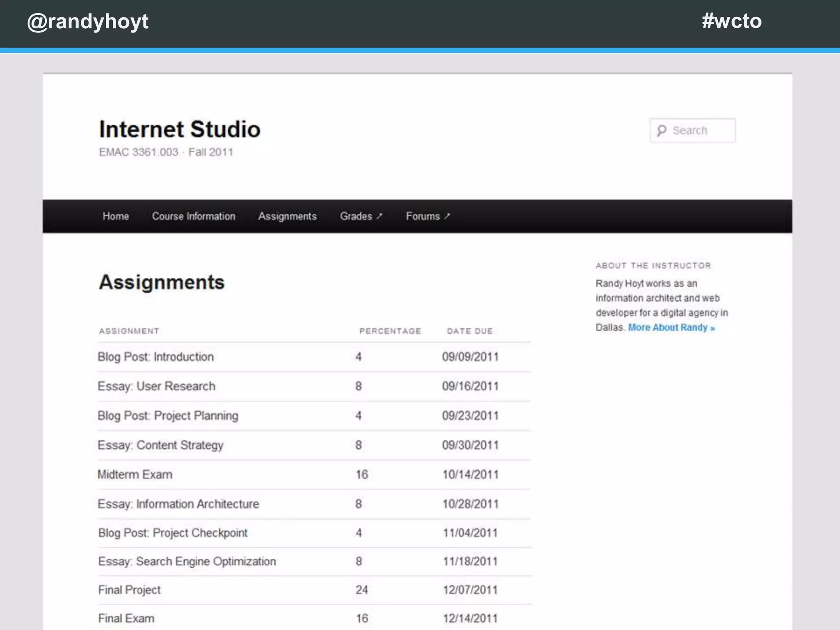Open the Grades menu item
The height and width of the screenshot is (630, 840).
click(356, 216)
